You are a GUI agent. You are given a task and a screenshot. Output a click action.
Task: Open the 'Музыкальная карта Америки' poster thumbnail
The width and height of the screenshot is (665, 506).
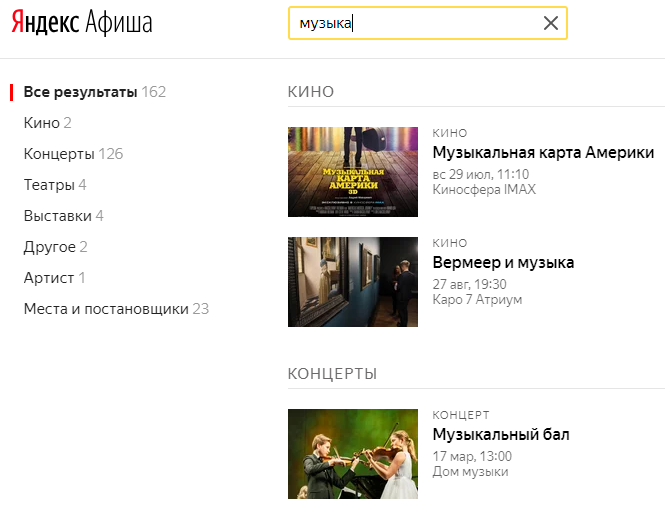pyautogui.click(x=353, y=172)
